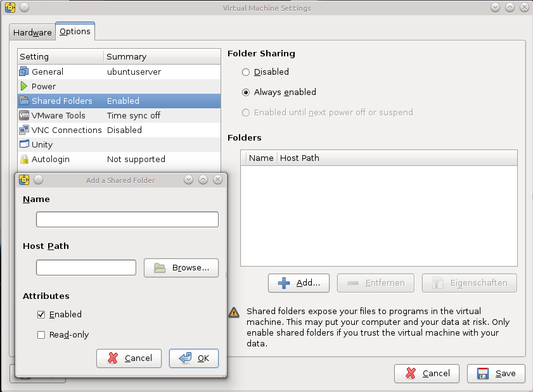
Task: Click the VMware Tools row icon
Action: [x=24, y=115]
